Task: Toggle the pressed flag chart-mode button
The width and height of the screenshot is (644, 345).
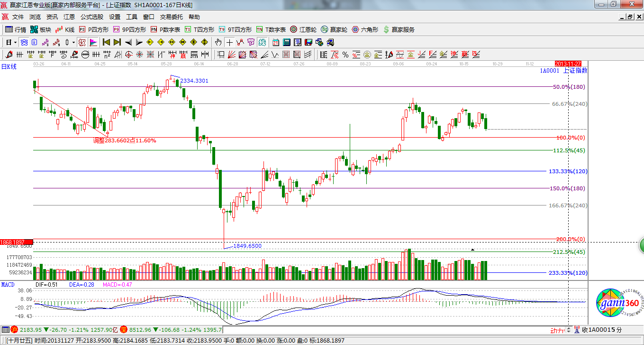Action: (93, 42)
